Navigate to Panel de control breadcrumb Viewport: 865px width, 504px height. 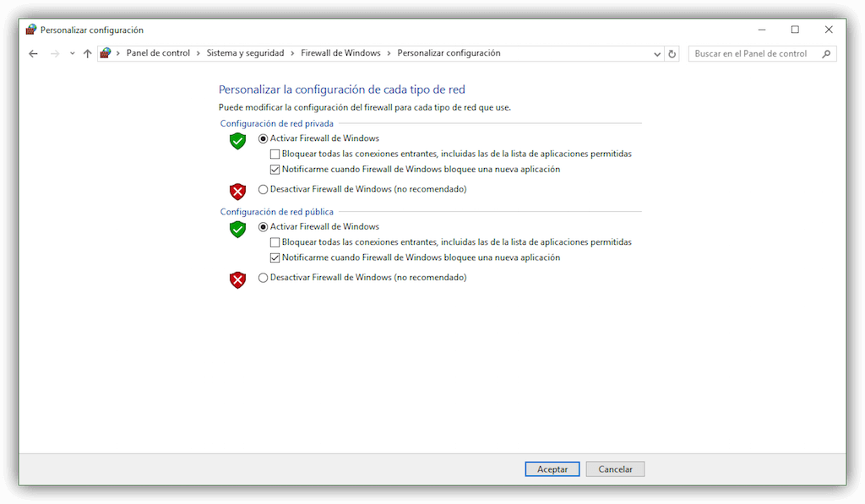click(x=158, y=53)
